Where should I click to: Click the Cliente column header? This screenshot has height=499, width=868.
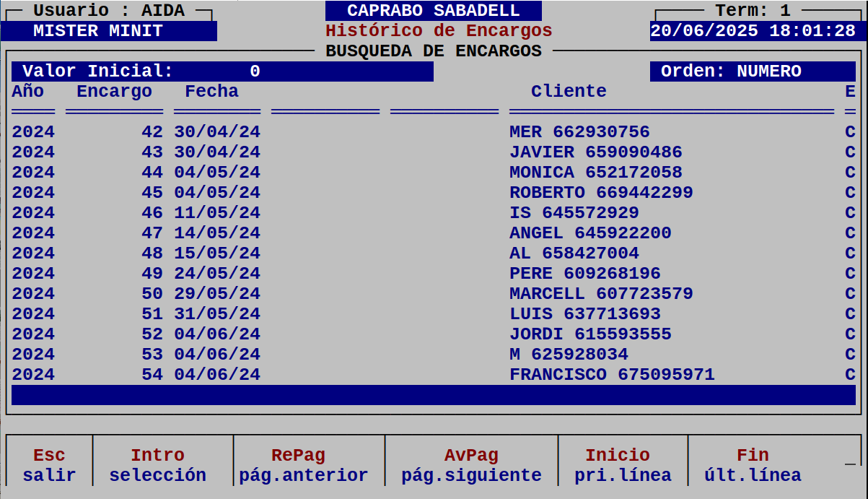click(x=569, y=91)
